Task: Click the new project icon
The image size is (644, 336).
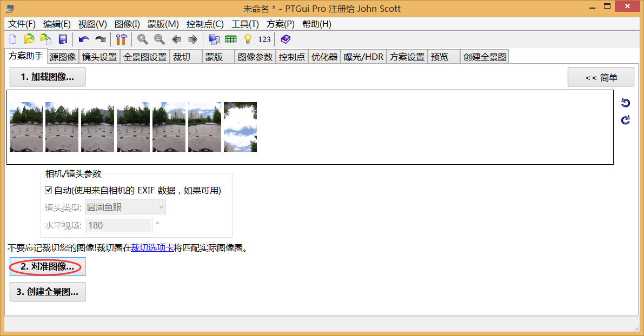Action: [13, 39]
